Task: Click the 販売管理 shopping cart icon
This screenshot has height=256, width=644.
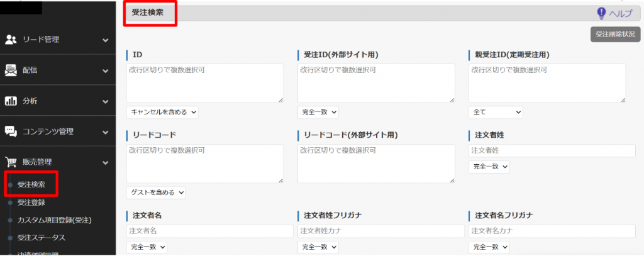Action: pos(11,162)
